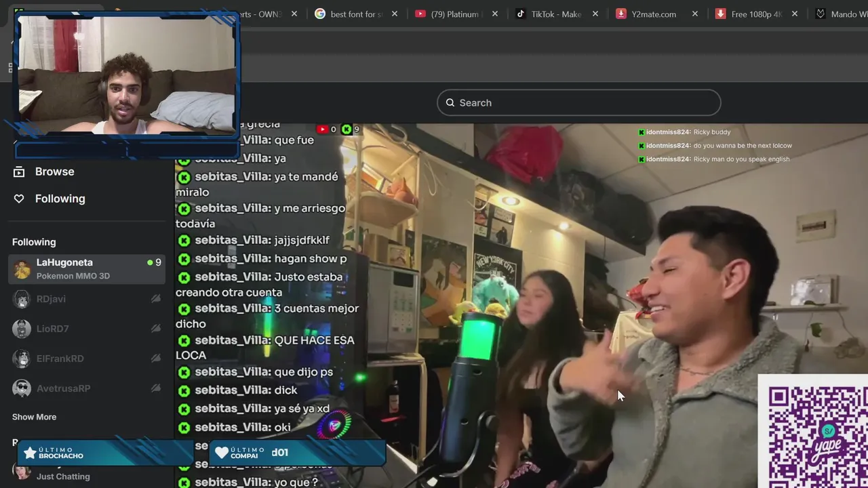This screenshot has width=868, height=488.
Task: Open AvetrusaRP channel in sidebar
Action: [87, 388]
